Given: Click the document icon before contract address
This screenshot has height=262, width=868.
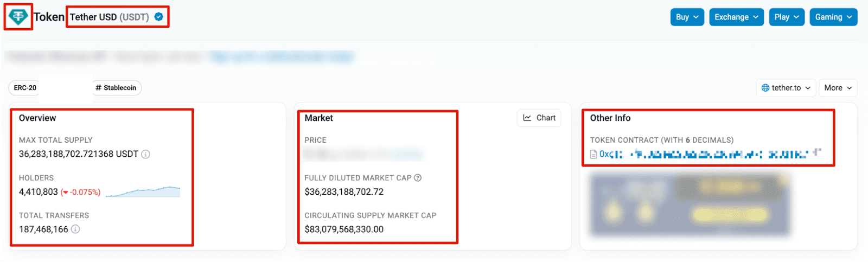Looking at the screenshot, I should [x=593, y=155].
